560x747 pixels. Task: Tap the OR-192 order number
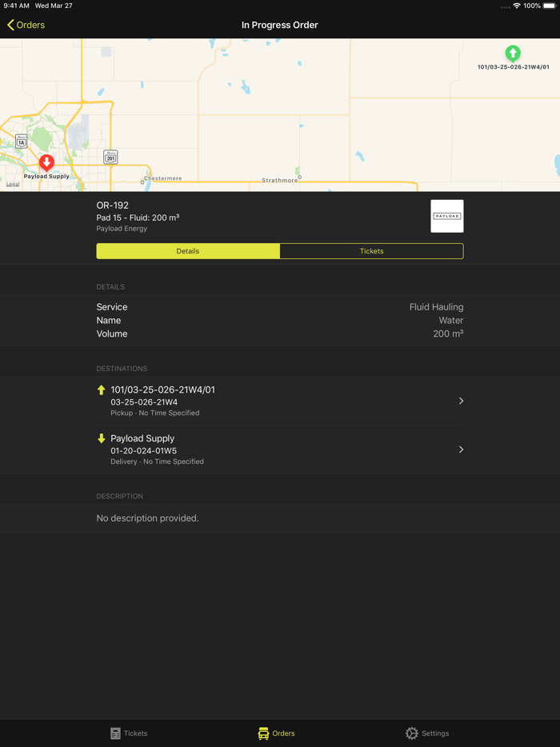(113, 206)
